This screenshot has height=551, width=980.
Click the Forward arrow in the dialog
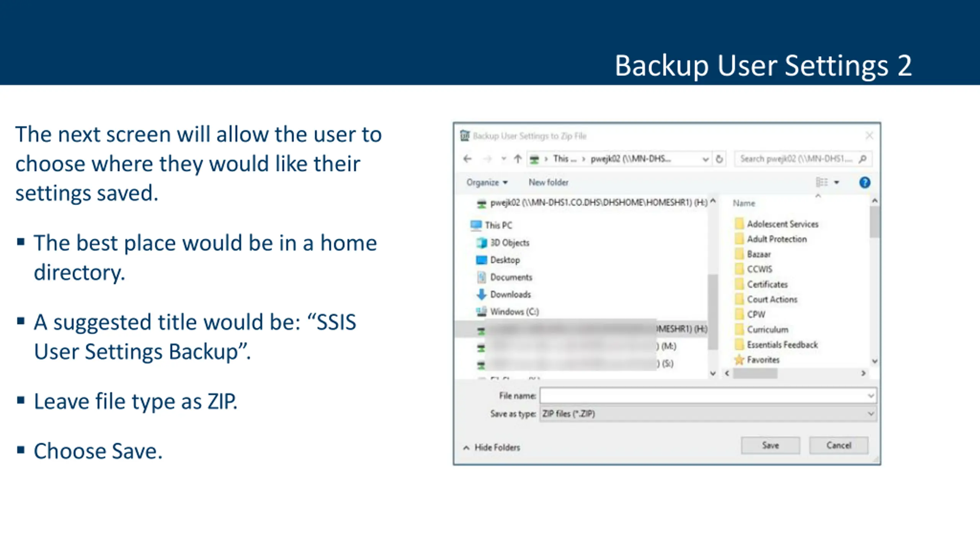tap(487, 159)
